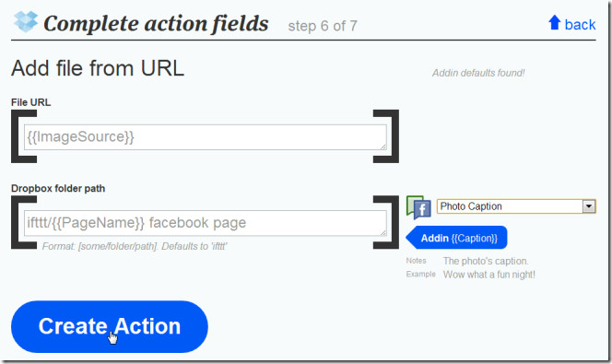This screenshot has height=364, width=612.
Task: Click the File URL label
Action: (x=30, y=102)
